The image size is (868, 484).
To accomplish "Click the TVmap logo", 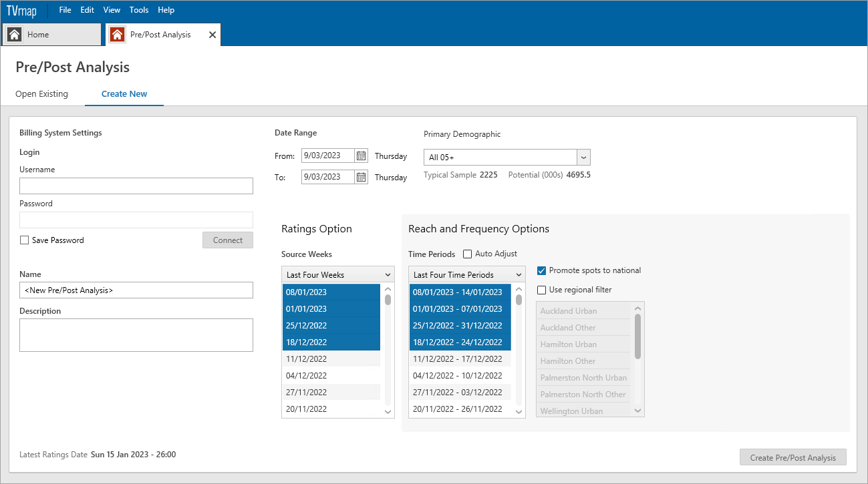I will [x=21, y=11].
